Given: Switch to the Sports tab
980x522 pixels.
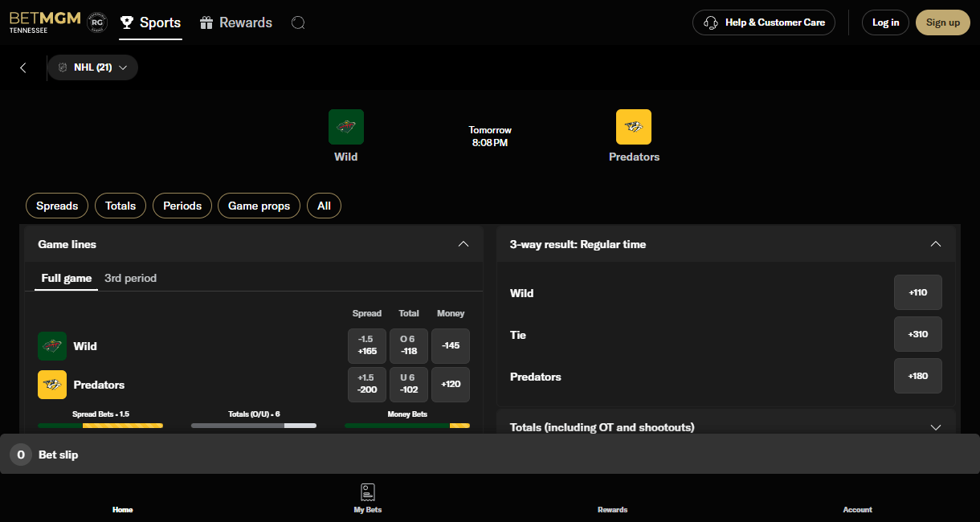Looking at the screenshot, I should click(x=150, y=22).
